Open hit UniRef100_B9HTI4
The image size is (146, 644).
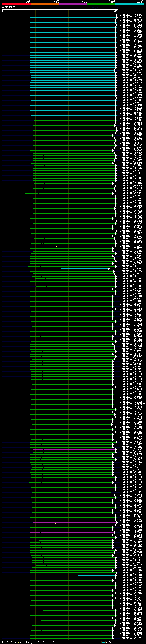coord(131,20)
